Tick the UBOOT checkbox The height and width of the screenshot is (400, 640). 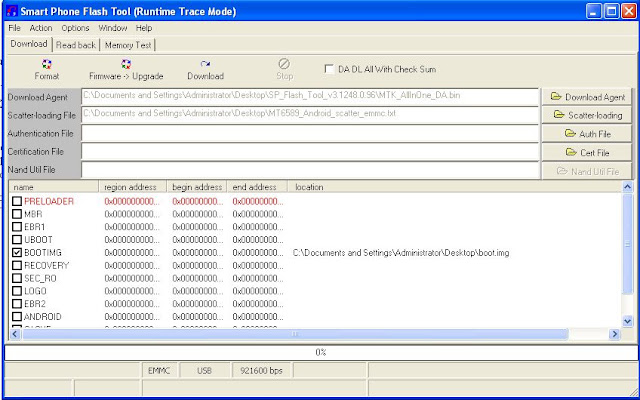17,240
